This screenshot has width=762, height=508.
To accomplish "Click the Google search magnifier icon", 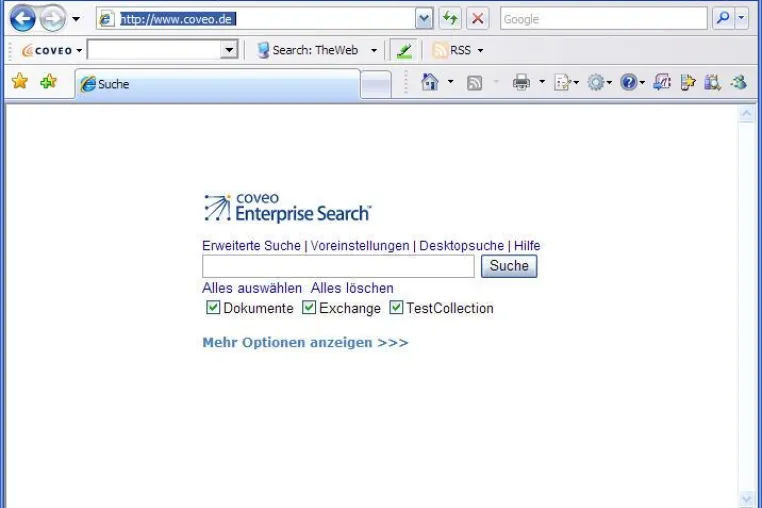I will click(x=723, y=18).
